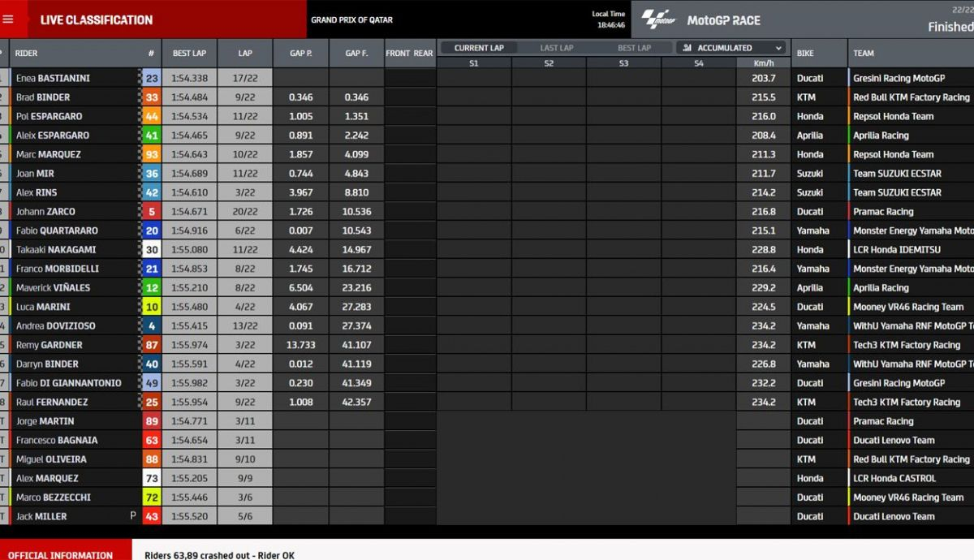Viewport: 974px width, 560px height.
Task: Click number badge 33 for Brad Binder
Action: [152, 97]
